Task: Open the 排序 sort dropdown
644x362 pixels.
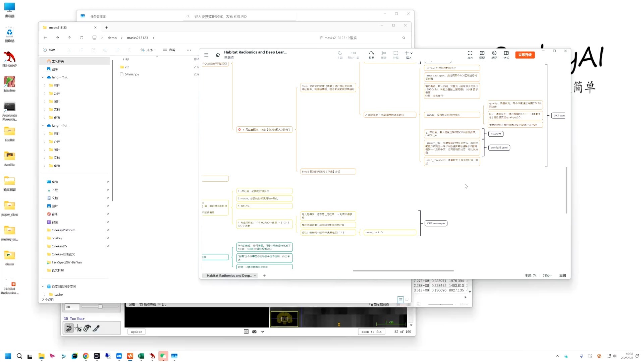Action: 148,50
